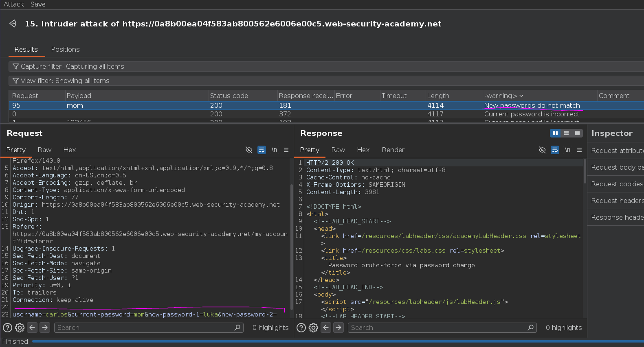Viewport: 644px width, 347px height.
Task: Click the magnifier icon in Response search
Action: [x=531, y=327]
